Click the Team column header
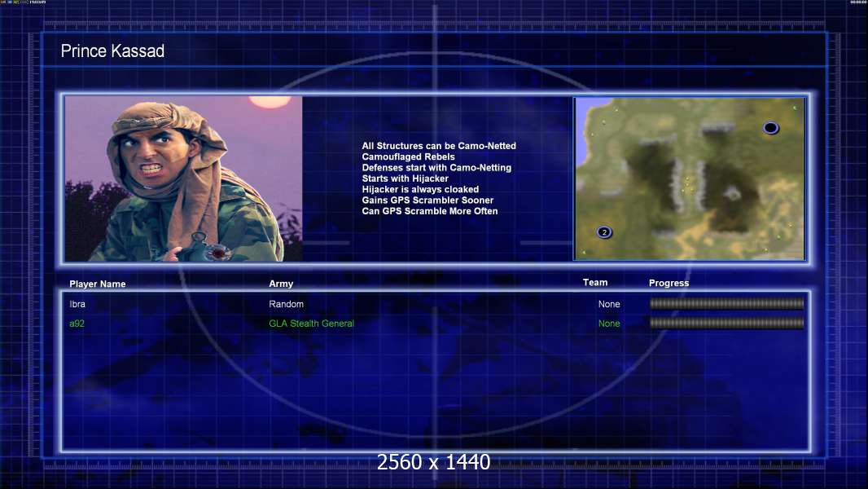 pos(595,283)
